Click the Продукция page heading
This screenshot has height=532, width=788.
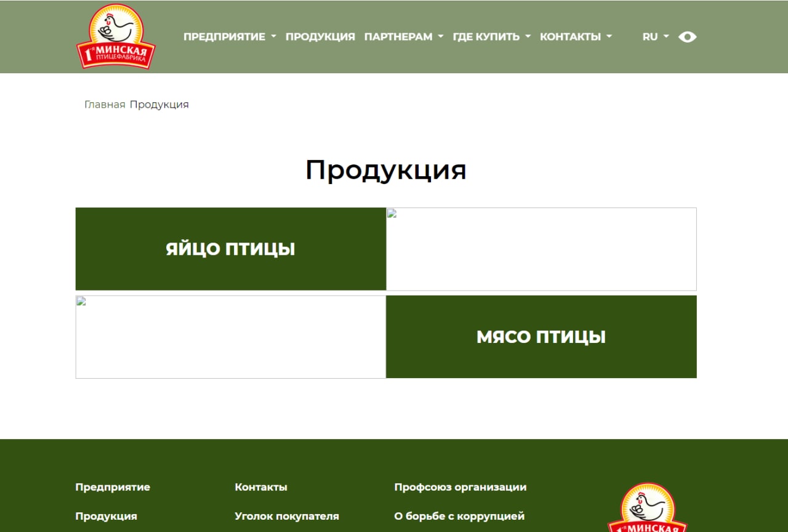[386, 170]
